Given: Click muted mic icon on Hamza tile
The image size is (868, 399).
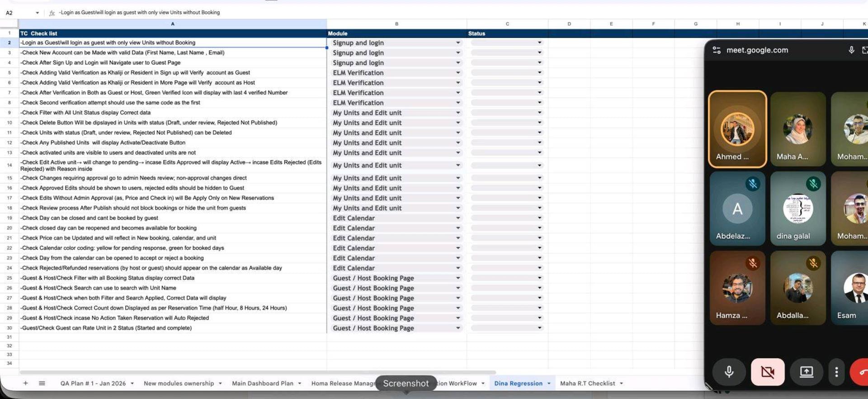Looking at the screenshot, I should pyautogui.click(x=753, y=263).
